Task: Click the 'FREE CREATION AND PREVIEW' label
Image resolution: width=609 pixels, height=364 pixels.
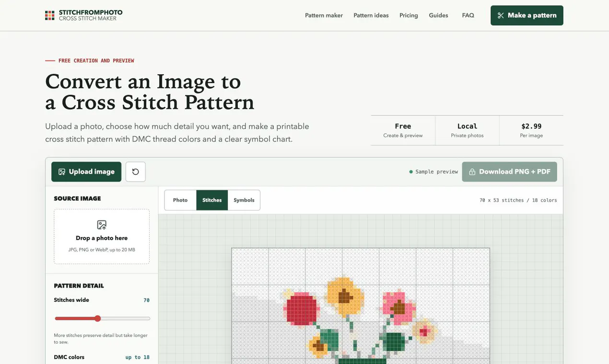Action: (x=96, y=61)
